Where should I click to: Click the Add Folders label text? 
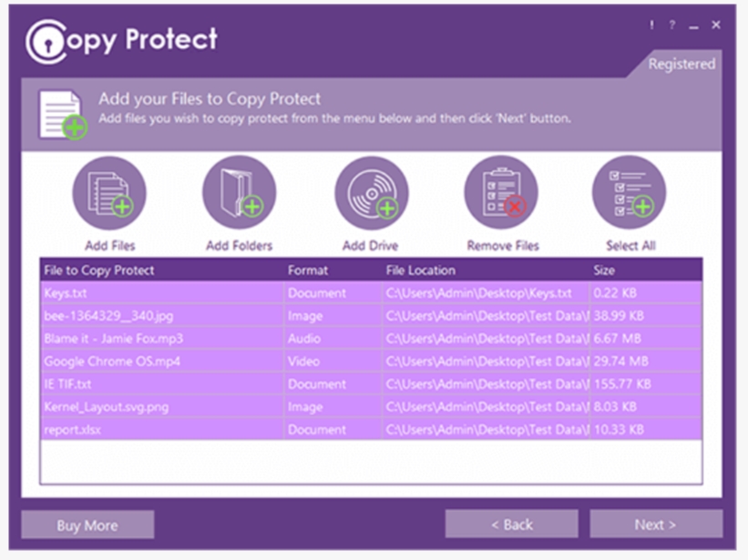coord(239,246)
